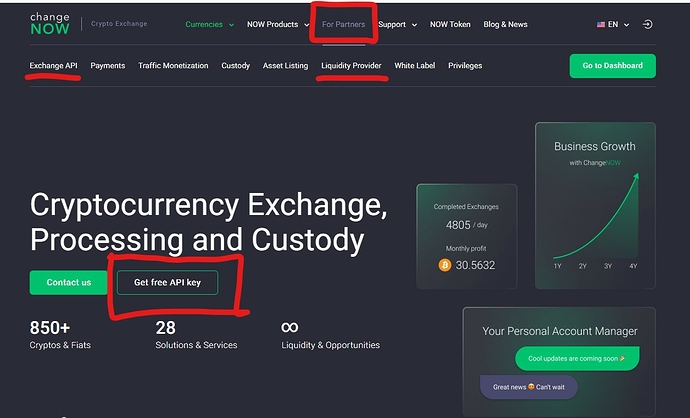Click the login arrow icon

[x=647, y=24]
